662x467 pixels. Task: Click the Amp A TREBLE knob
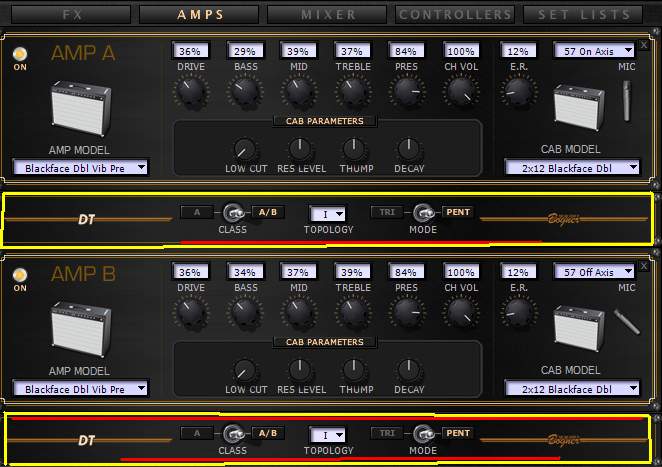(x=353, y=91)
